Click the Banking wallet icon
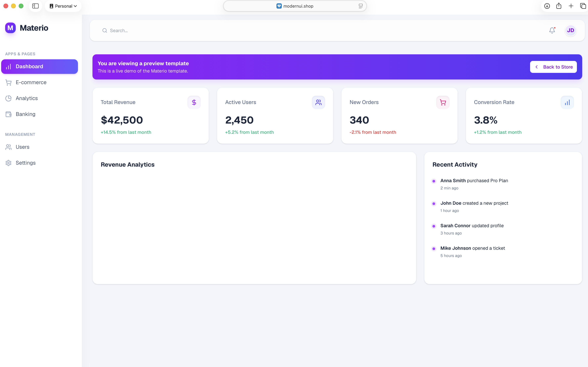This screenshot has height=367, width=588. (x=8, y=114)
